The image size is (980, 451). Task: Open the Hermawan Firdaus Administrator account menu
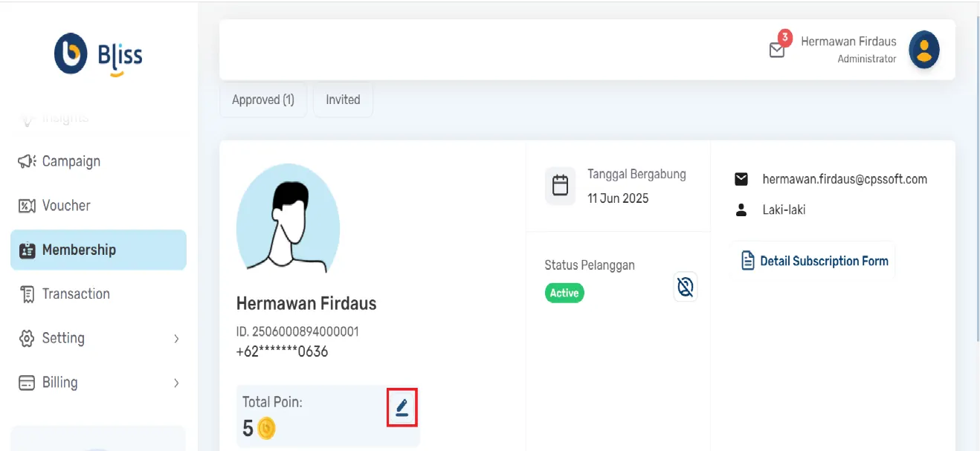click(848, 49)
